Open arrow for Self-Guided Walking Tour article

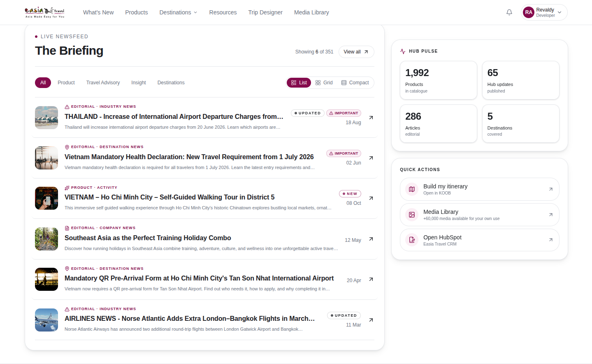coord(371,198)
